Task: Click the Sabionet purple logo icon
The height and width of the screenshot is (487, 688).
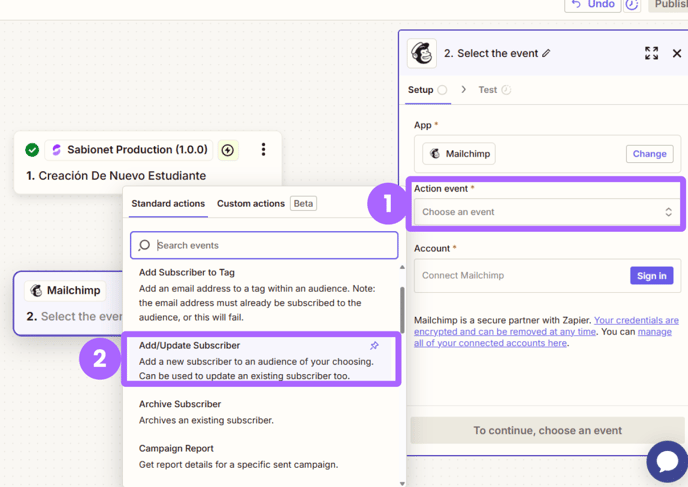Action: [x=56, y=150]
